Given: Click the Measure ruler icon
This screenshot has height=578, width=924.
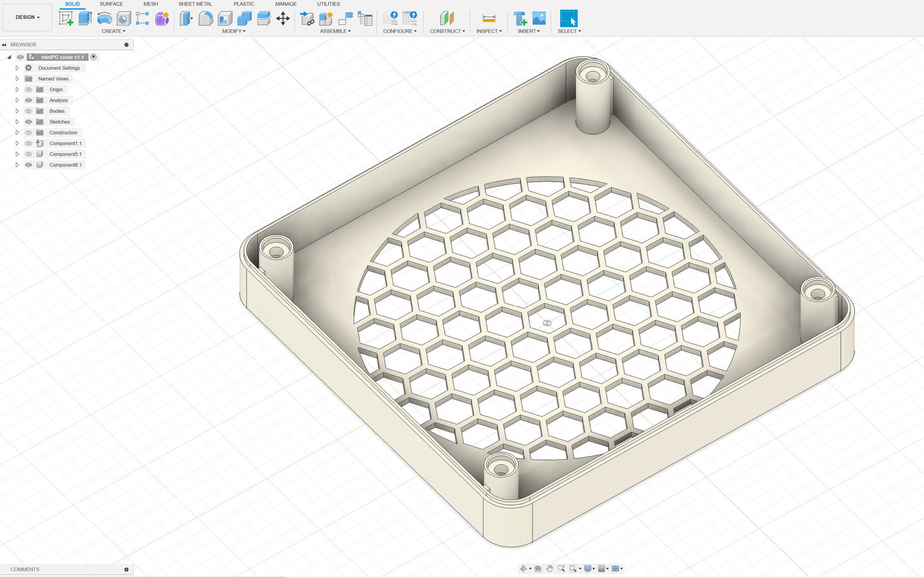Looking at the screenshot, I should pos(489,19).
